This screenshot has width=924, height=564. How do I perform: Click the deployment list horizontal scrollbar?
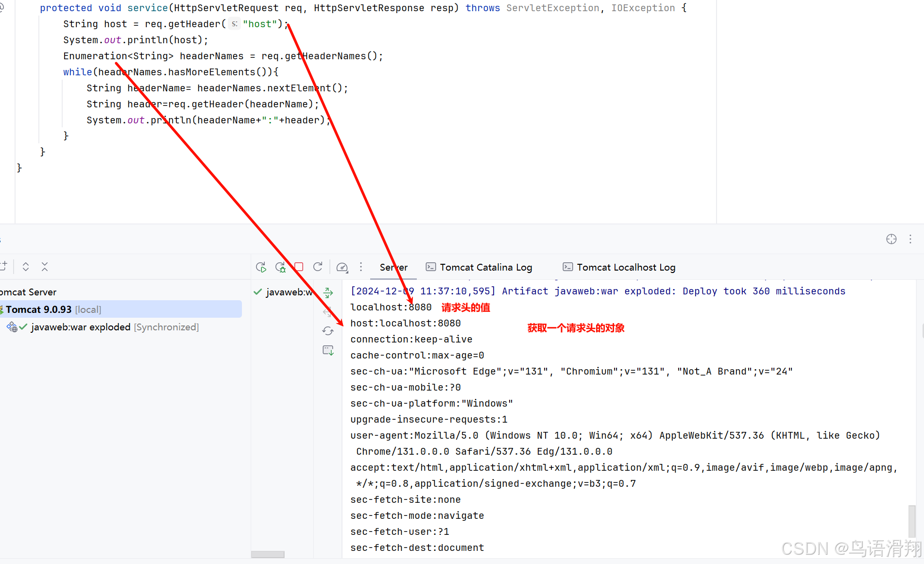[268, 554]
